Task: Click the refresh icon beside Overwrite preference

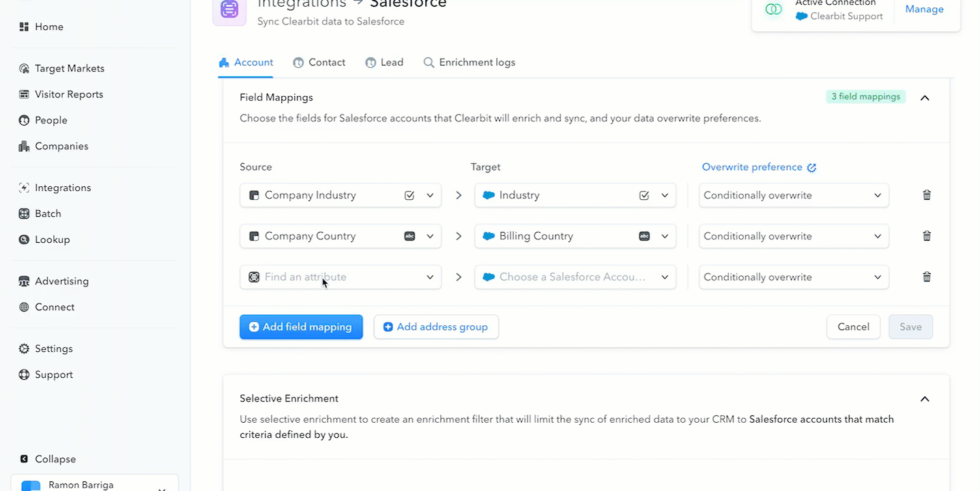Action: pos(811,167)
